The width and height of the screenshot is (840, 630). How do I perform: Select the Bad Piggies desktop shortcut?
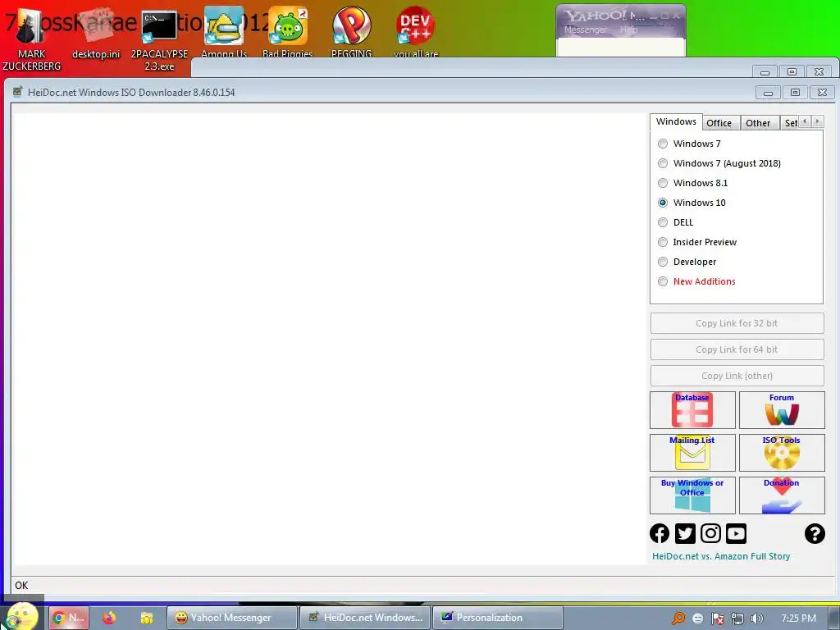pyautogui.click(x=288, y=31)
